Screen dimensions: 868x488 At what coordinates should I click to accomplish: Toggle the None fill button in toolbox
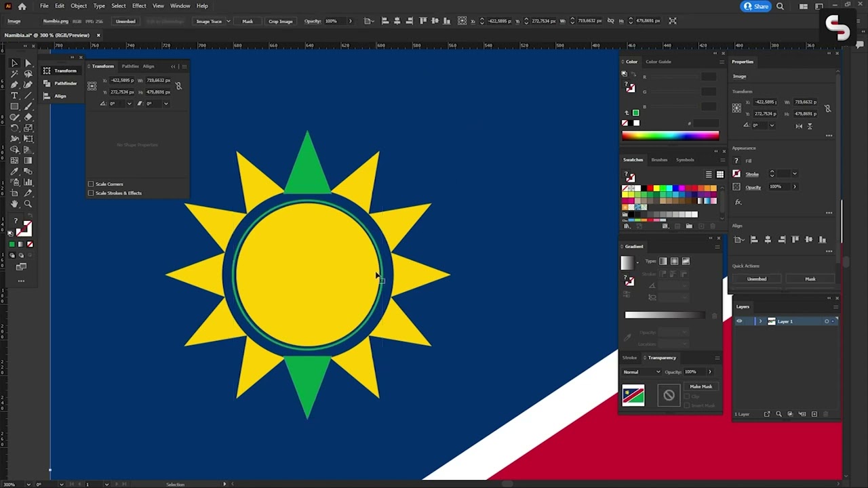point(30,244)
